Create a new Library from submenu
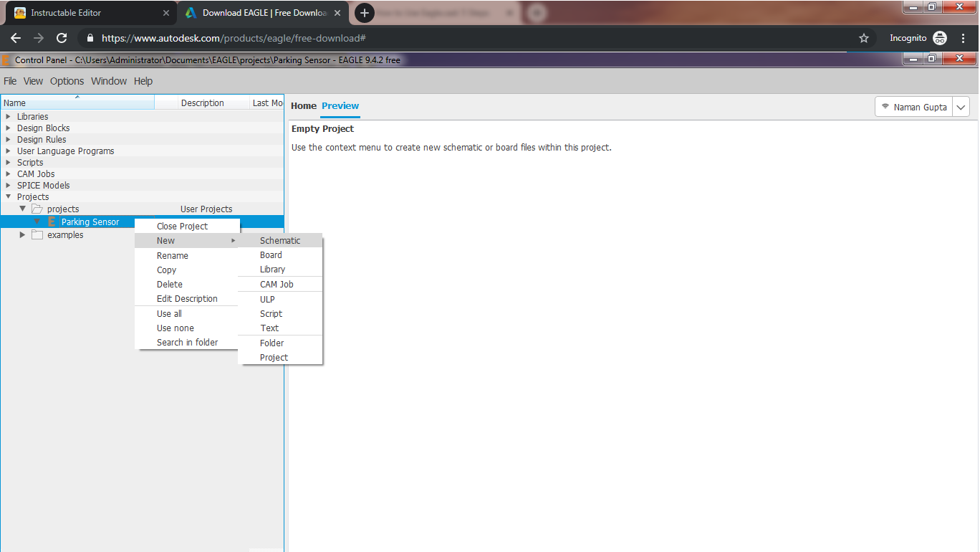The image size is (980, 552). click(281, 270)
